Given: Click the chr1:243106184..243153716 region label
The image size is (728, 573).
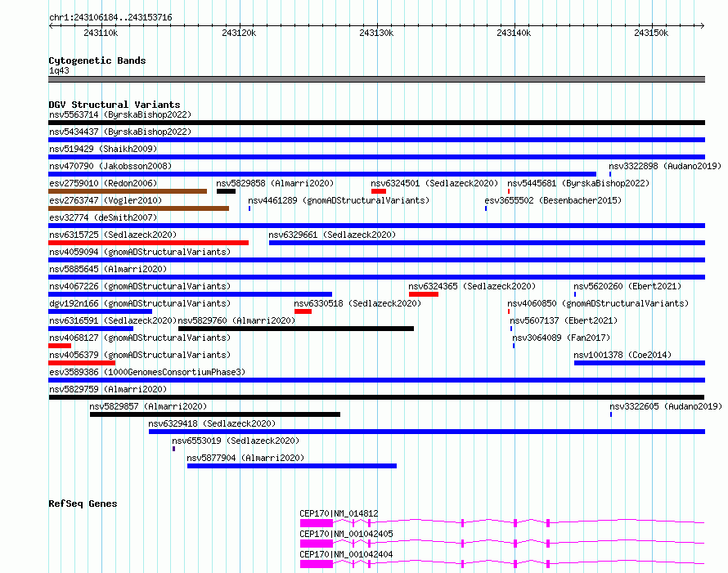Looking at the screenshot, I should pyautogui.click(x=110, y=18).
